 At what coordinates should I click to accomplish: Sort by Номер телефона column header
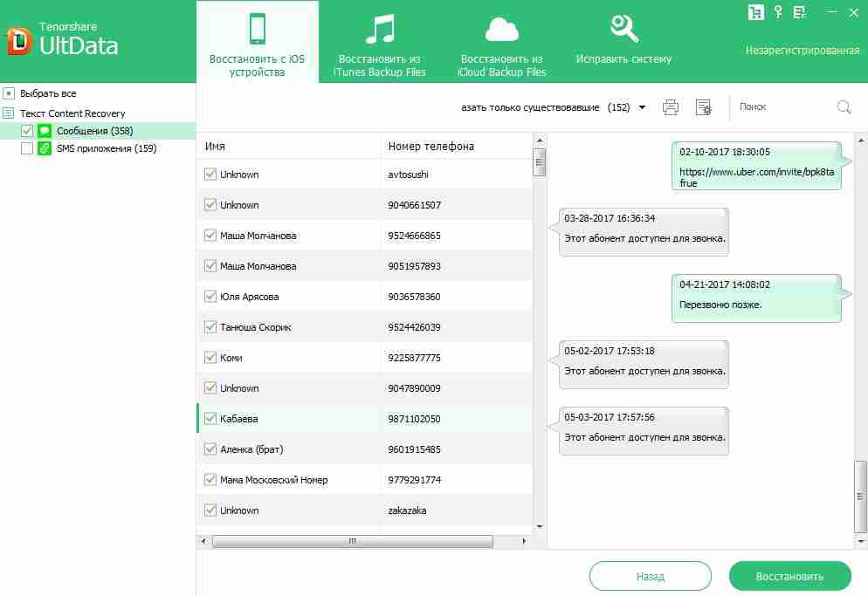tap(457, 146)
